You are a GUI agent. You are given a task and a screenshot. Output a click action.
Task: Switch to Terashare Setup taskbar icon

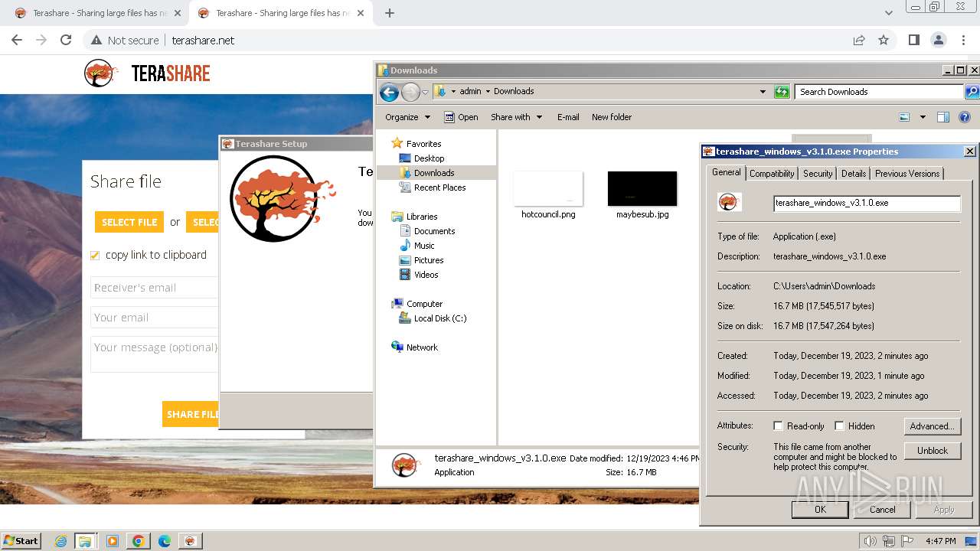[x=190, y=541]
